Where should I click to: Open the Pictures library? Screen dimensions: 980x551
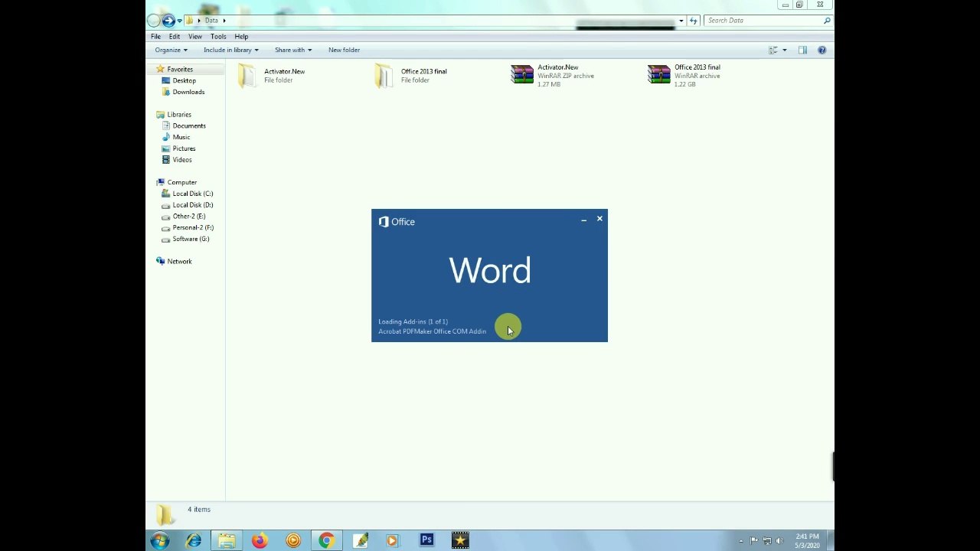[x=178, y=148]
